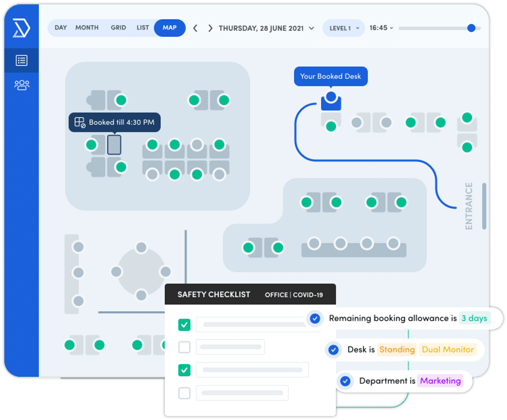Click the Your Booked Desk label
507x420 pixels.
coord(331,77)
